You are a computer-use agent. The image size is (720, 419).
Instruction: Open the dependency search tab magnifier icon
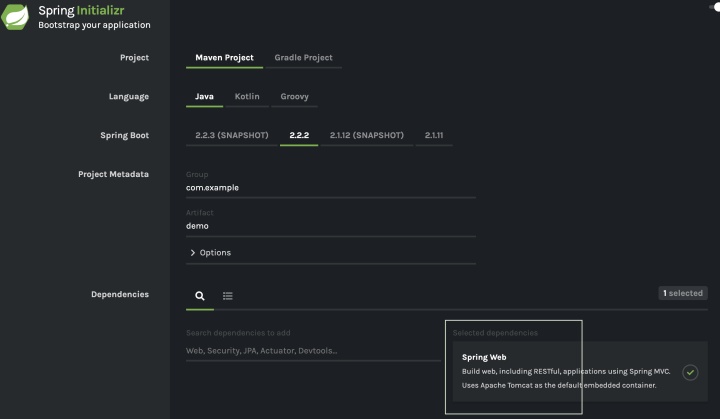click(x=200, y=296)
